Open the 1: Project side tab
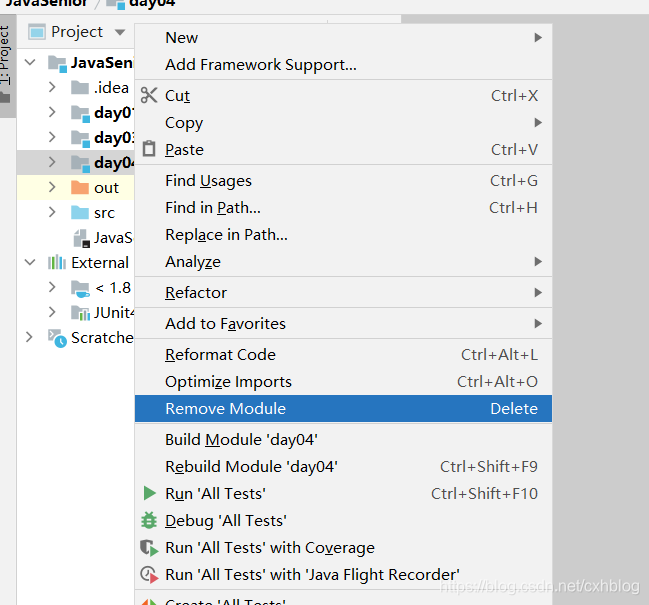Screen dimensions: 649x605 pos(6,66)
